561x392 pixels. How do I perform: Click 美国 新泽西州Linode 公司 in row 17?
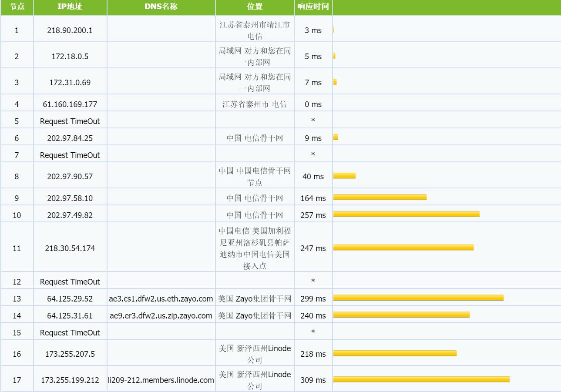point(255,380)
